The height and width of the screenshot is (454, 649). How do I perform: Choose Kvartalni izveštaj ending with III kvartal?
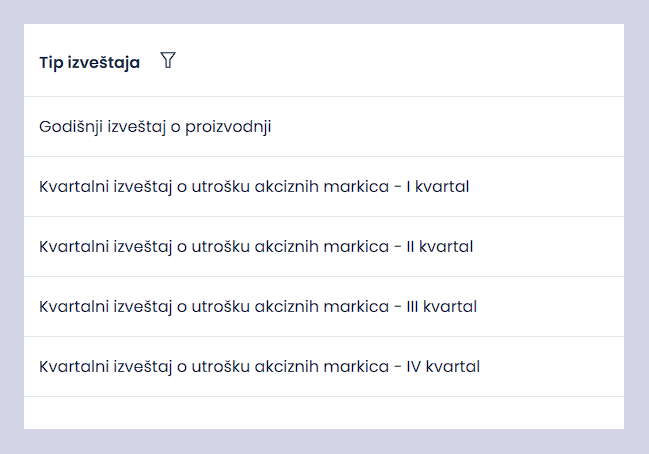tap(324, 307)
